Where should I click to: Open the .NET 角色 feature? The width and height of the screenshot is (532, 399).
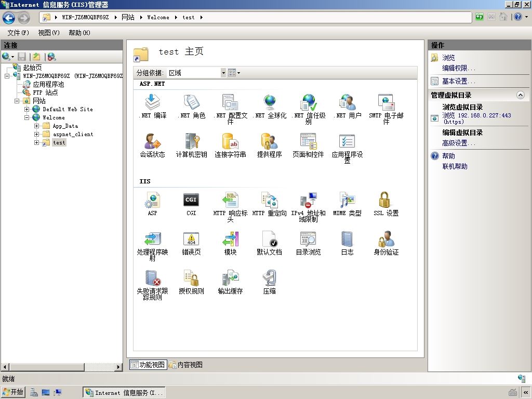[191, 106]
